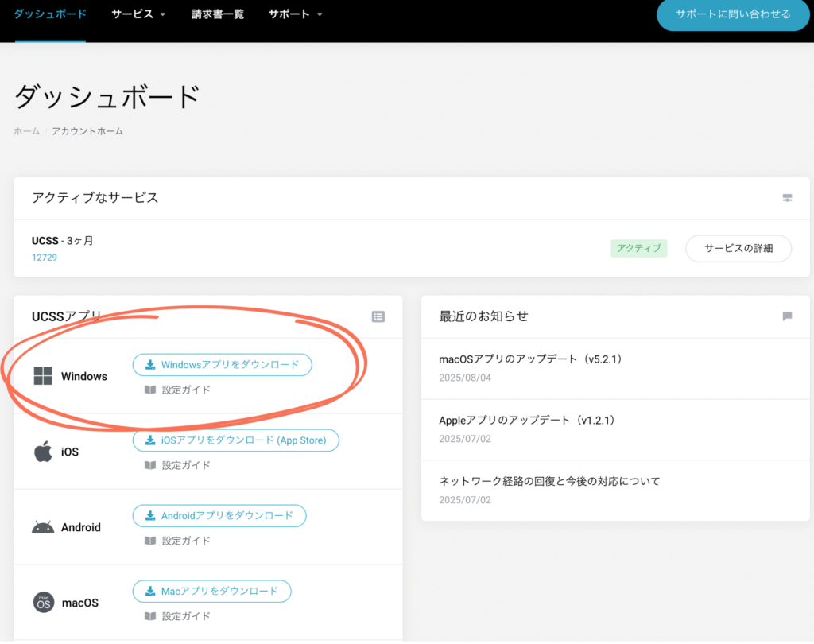Click the book icon beside iOS 設定ガイド
The width and height of the screenshot is (814, 644).
[x=150, y=465]
